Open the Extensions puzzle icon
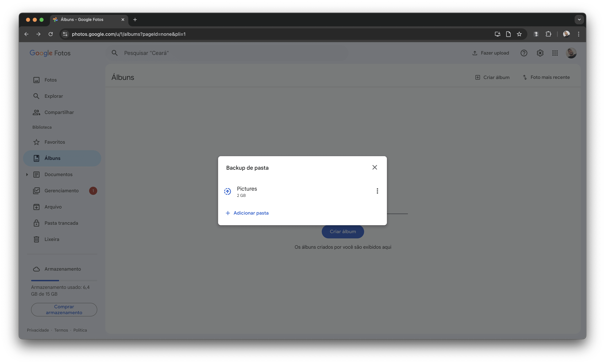 click(548, 34)
